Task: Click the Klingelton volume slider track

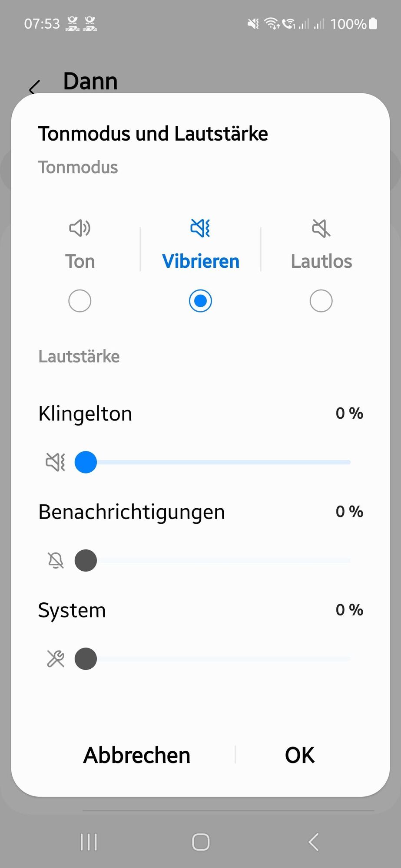Action: click(x=213, y=462)
